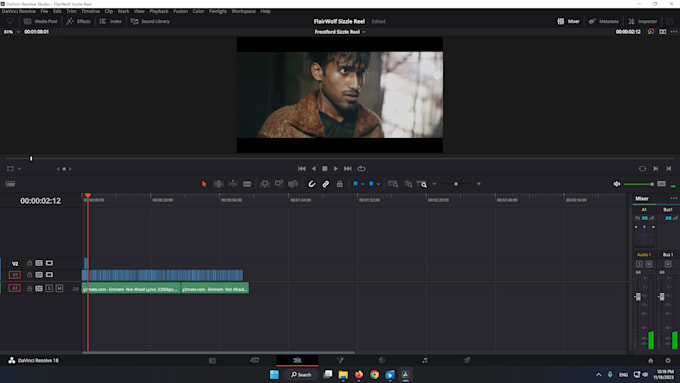Open the Effects panel
680x383 pixels.
point(78,21)
